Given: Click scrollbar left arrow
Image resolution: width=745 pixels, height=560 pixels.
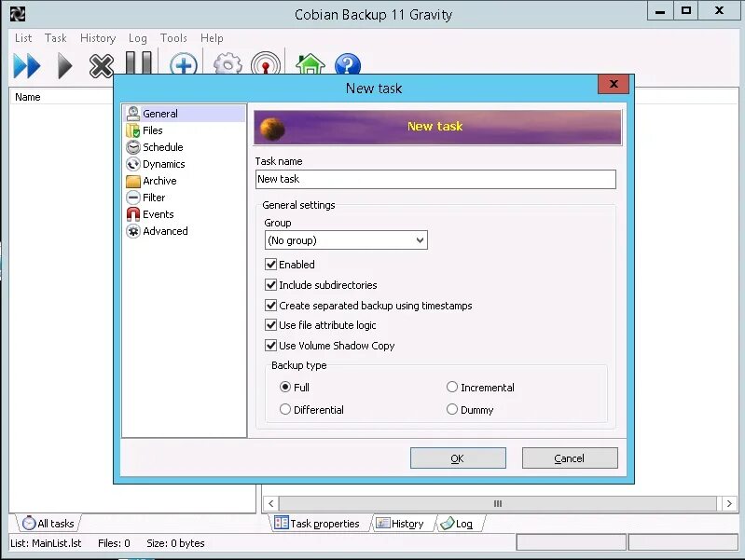Looking at the screenshot, I should click(270, 503).
